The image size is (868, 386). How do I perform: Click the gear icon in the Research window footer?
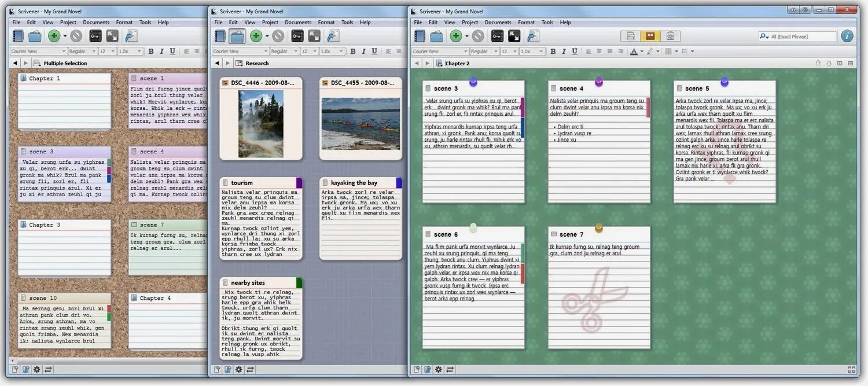coord(238,369)
